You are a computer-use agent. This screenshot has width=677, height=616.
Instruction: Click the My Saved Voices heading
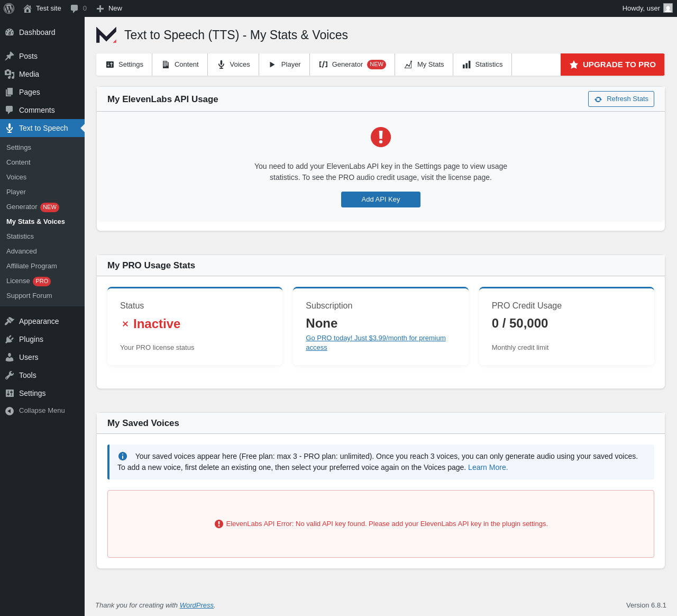coord(143,423)
